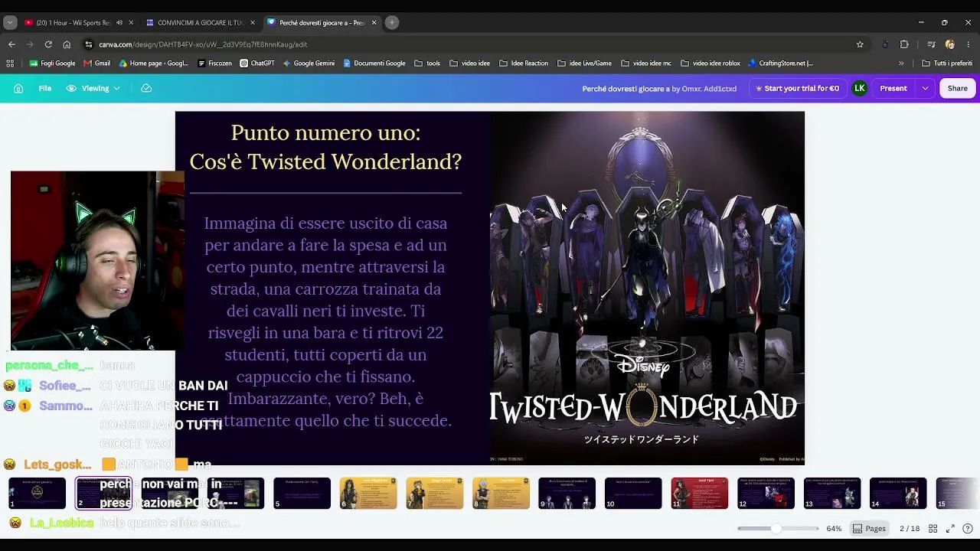Click the design title 'Perché dovresti giocare a'
This screenshot has width=980, height=551.
click(626, 89)
